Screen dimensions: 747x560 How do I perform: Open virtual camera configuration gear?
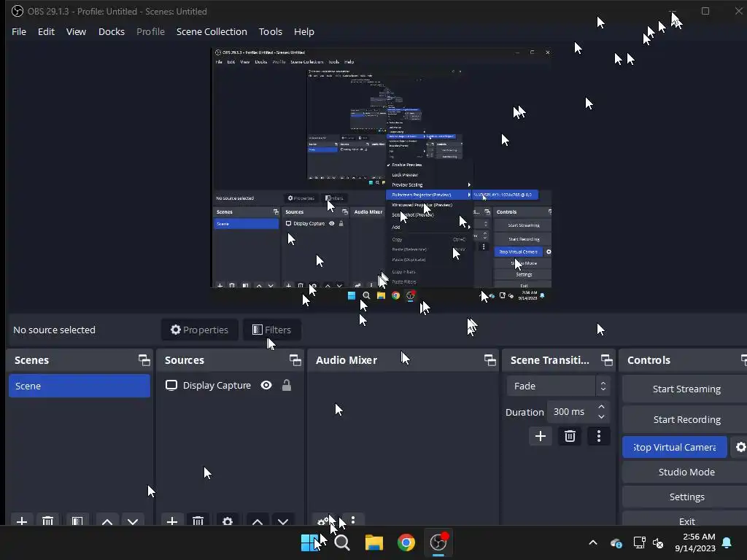[x=740, y=447]
